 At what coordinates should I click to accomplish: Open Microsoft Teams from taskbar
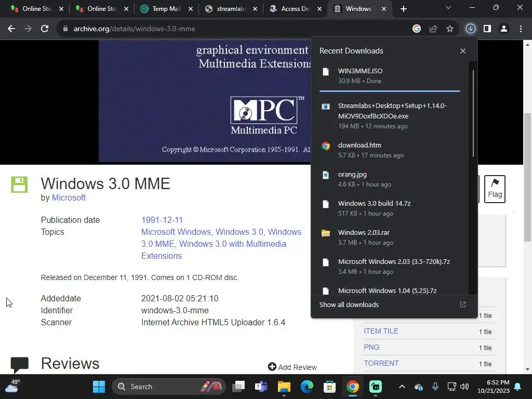pyautogui.click(x=261, y=387)
